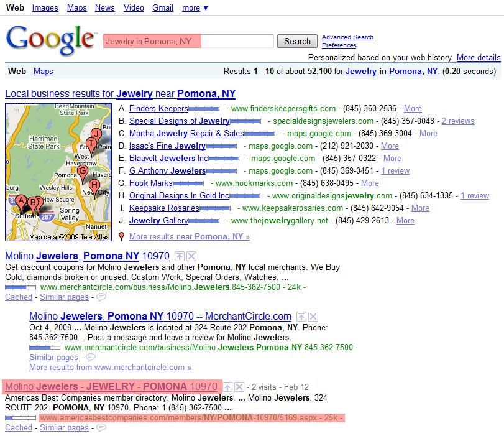Open Images in the top navigation
Screen dimensions: 504x436
45,8
